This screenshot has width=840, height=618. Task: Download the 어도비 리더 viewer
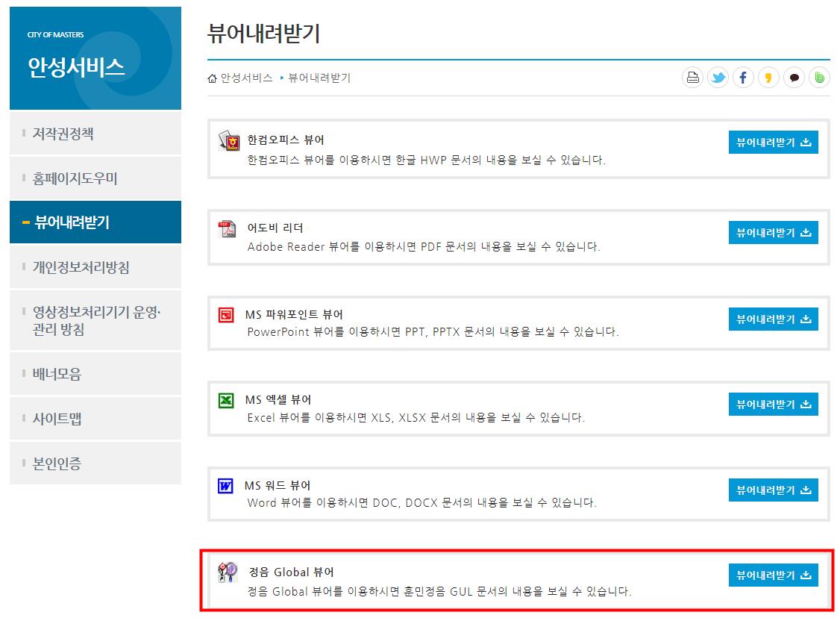pos(773,233)
